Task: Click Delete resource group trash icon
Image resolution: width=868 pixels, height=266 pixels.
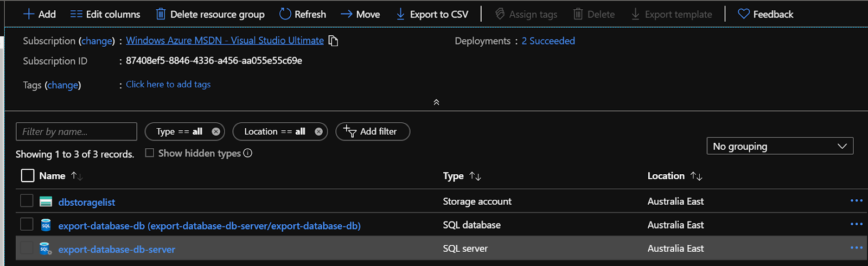Action: point(161,14)
